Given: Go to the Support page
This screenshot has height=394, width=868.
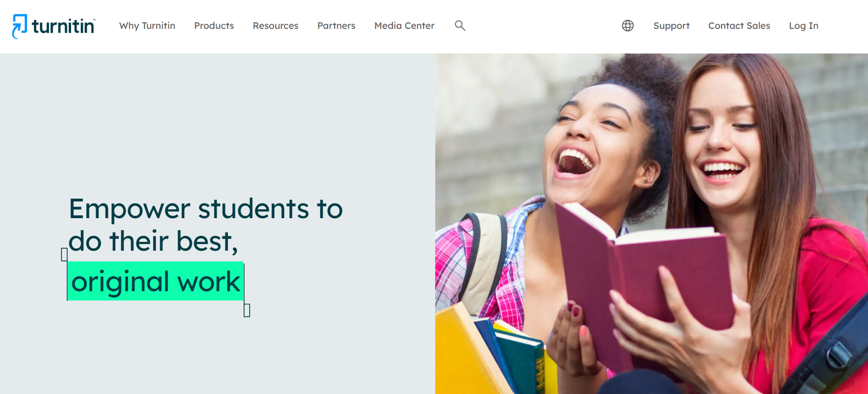Looking at the screenshot, I should [671, 26].
